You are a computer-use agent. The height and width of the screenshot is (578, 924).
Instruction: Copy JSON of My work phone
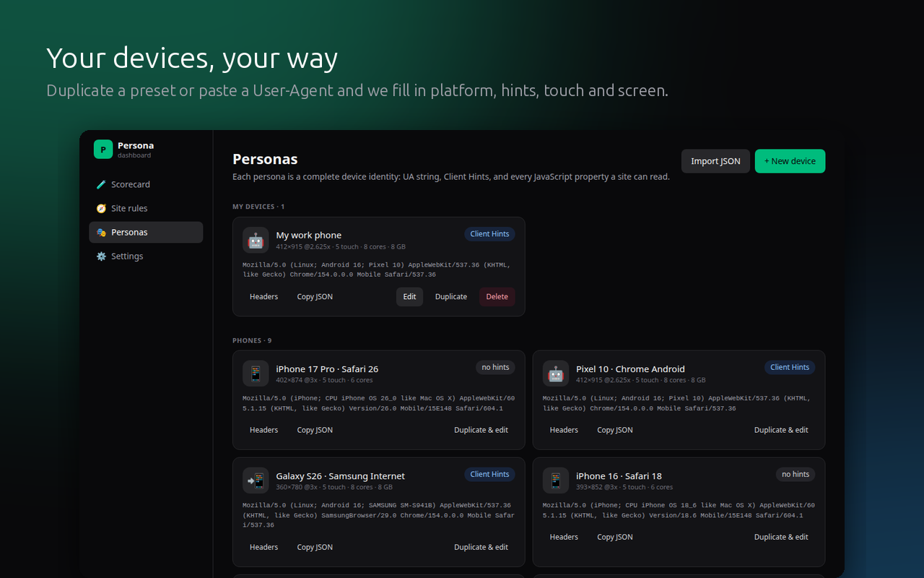tap(315, 296)
